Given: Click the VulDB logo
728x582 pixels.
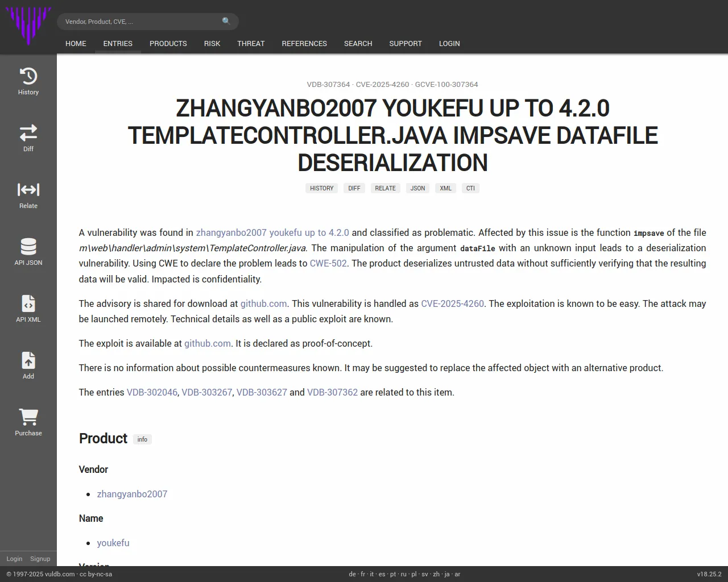Looking at the screenshot, I should 28,26.
